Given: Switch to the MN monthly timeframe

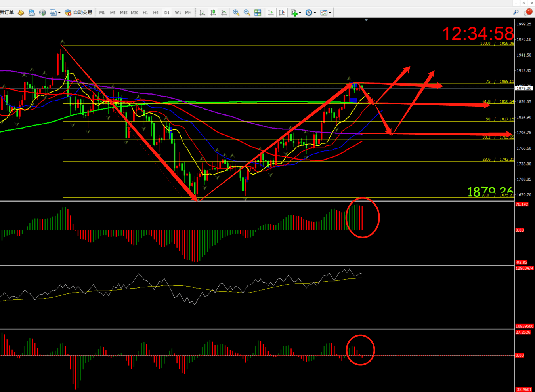Looking at the screenshot, I should (188, 13).
